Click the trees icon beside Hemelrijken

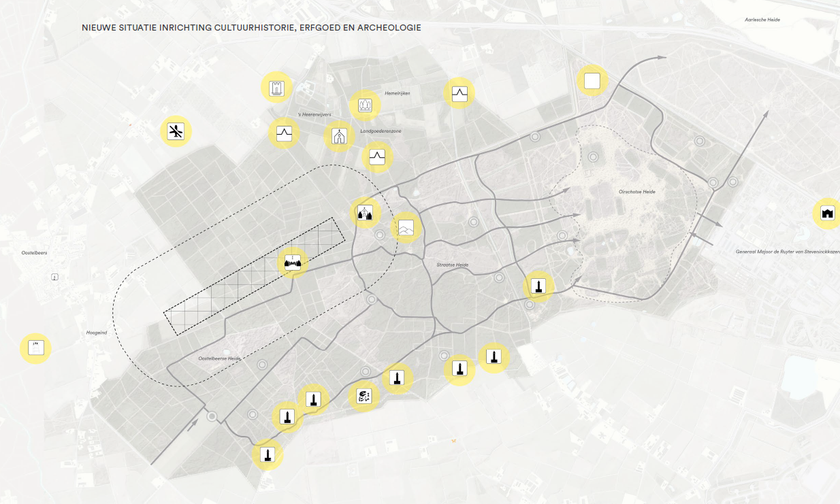coord(365,105)
